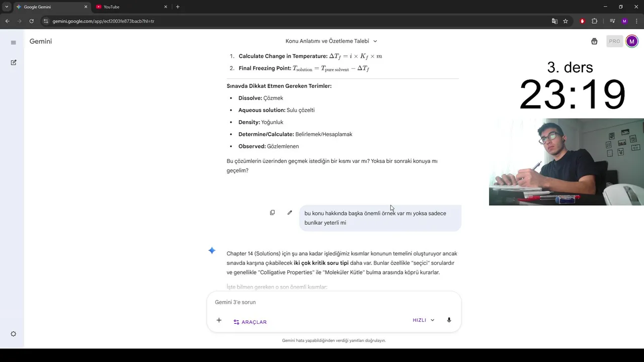
Task: Reload the Gemini page
Action: [31, 21]
